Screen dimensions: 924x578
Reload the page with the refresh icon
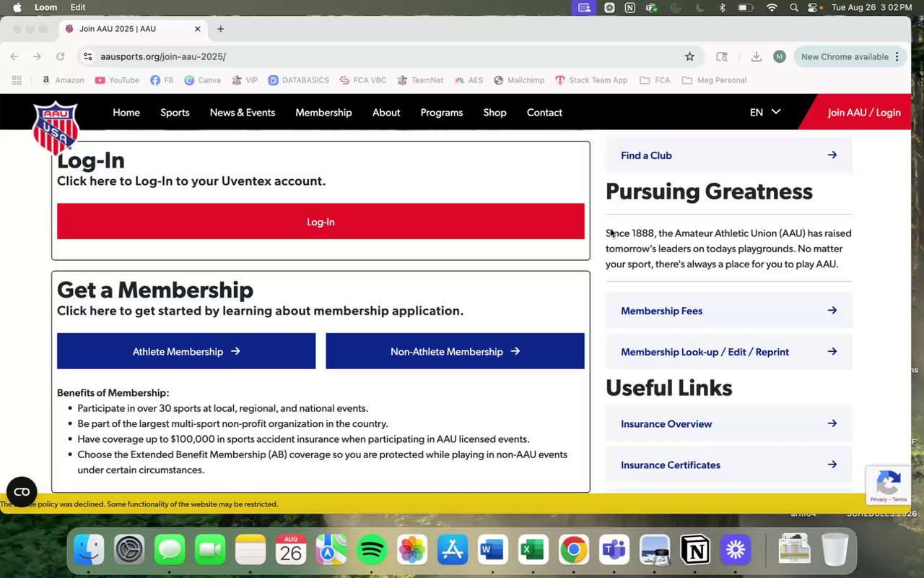(60, 56)
